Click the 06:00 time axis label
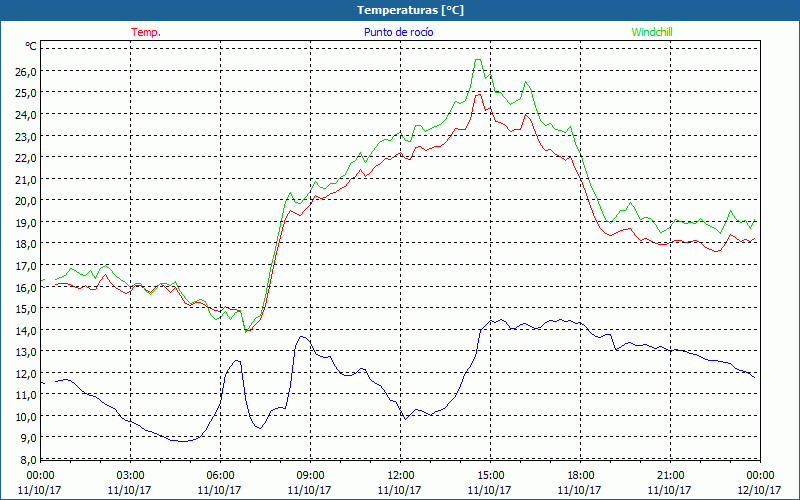The width and height of the screenshot is (800, 500). 220,476
